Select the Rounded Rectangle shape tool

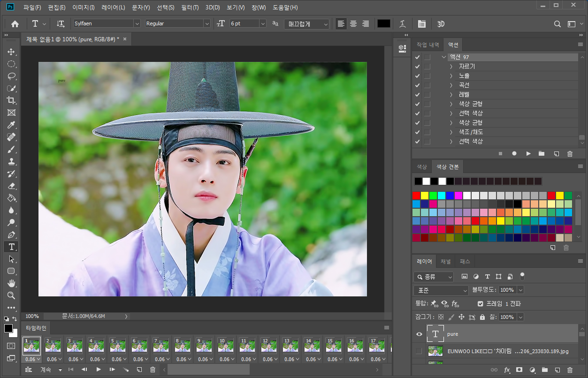[11, 271]
